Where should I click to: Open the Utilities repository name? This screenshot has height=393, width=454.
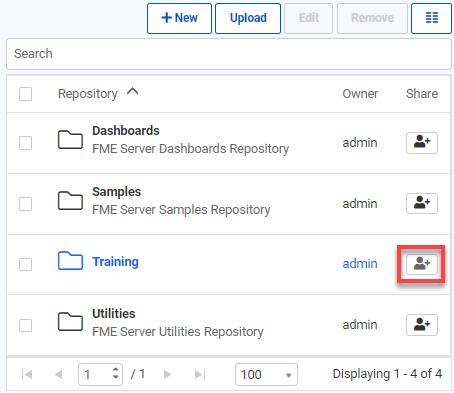(x=114, y=314)
